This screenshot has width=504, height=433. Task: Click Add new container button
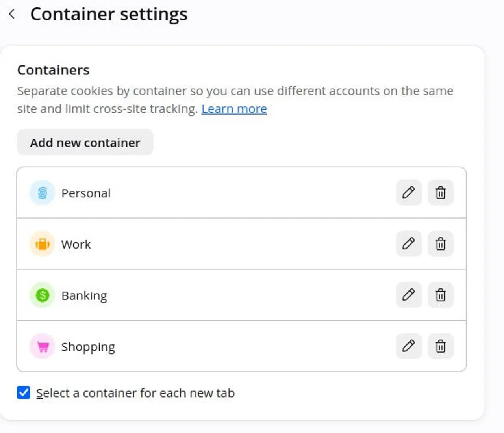85,142
